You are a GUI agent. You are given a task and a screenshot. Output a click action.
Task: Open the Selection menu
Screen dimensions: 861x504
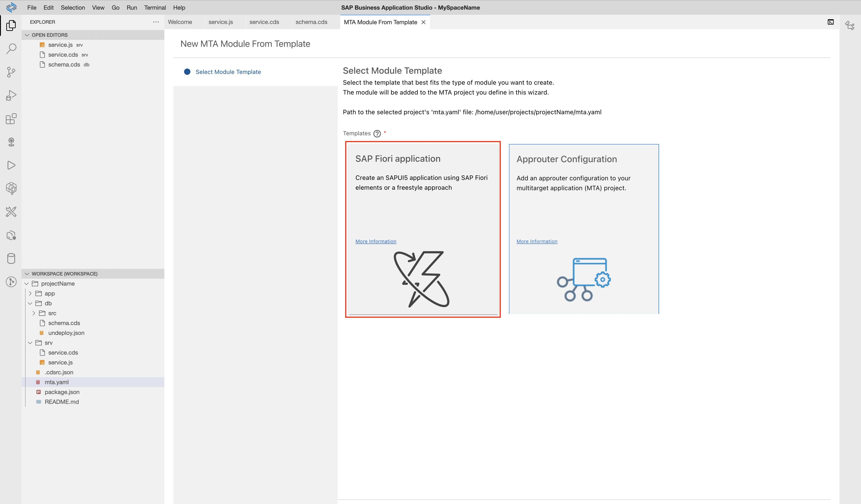click(x=73, y=8)
